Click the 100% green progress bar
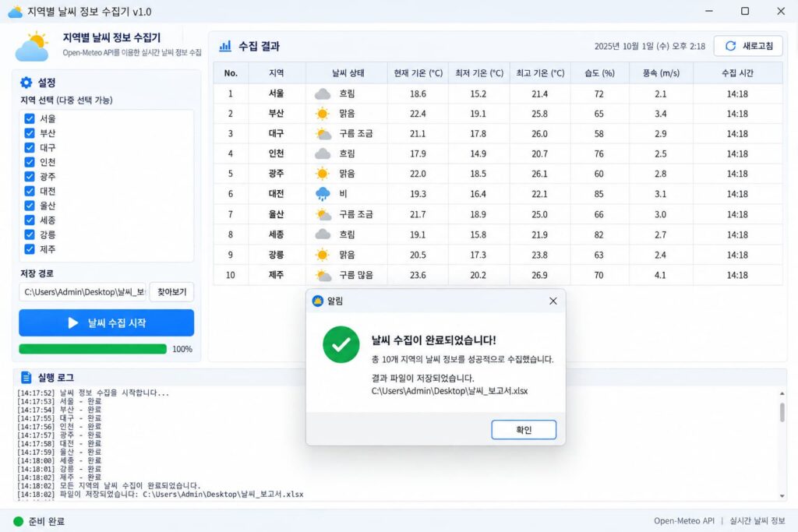This screenshot has height=532, width=798. pos(93,349)
